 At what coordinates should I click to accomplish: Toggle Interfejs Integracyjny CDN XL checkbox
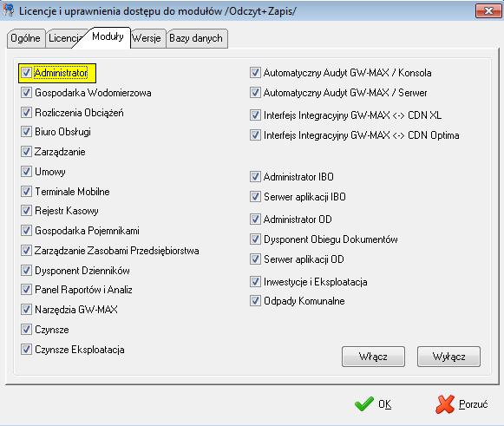click(x=255, y=115)
